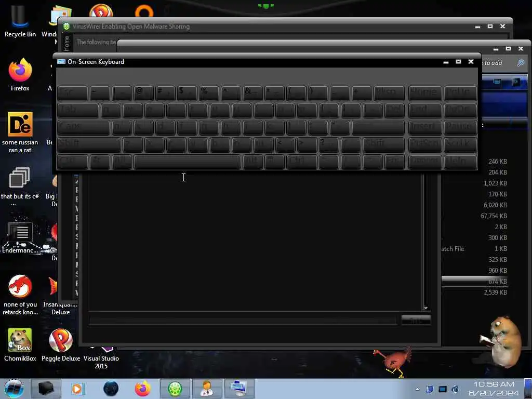Open the ChomikBox desktop shortcut

click(20, 345)
